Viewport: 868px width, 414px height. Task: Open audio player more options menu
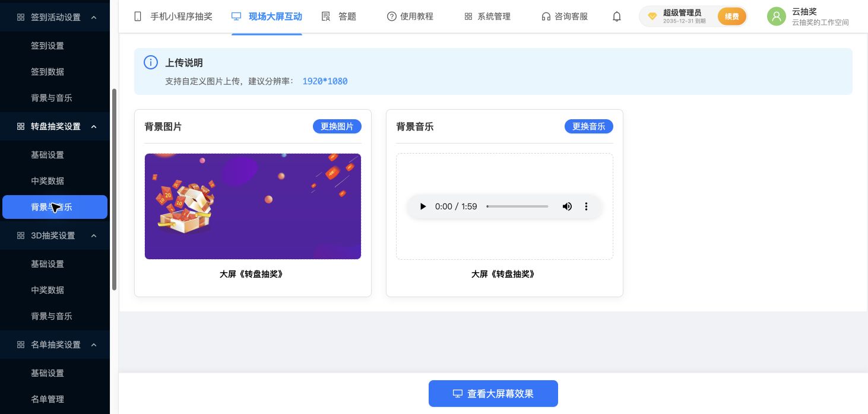coord(586,206)
